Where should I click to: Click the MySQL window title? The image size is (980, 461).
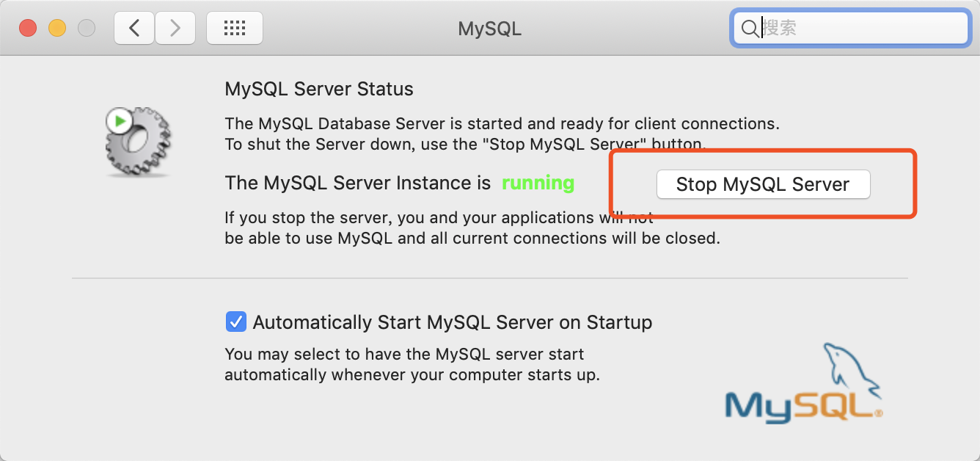pos(489,29)
